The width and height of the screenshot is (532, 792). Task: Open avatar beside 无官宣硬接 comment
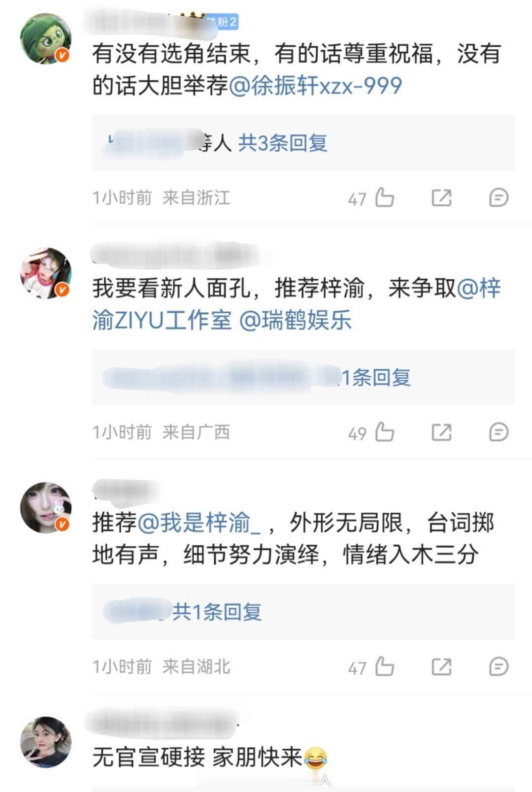pos(45,742)
